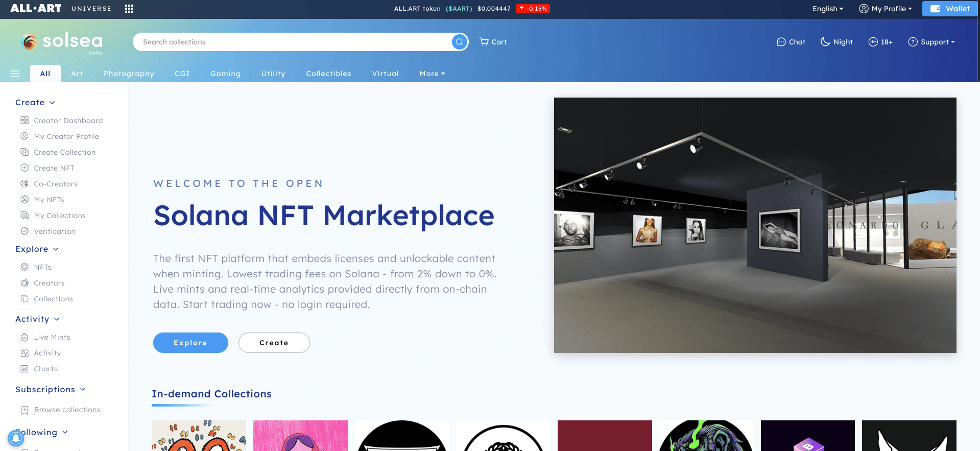
Task: Switch to the Photography tab
Action: [129, 74]
